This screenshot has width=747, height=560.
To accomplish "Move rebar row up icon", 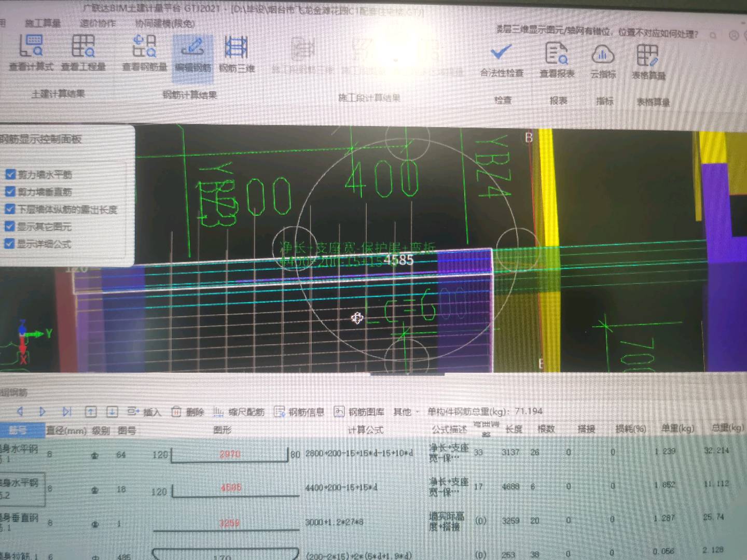I will [91, 412].
